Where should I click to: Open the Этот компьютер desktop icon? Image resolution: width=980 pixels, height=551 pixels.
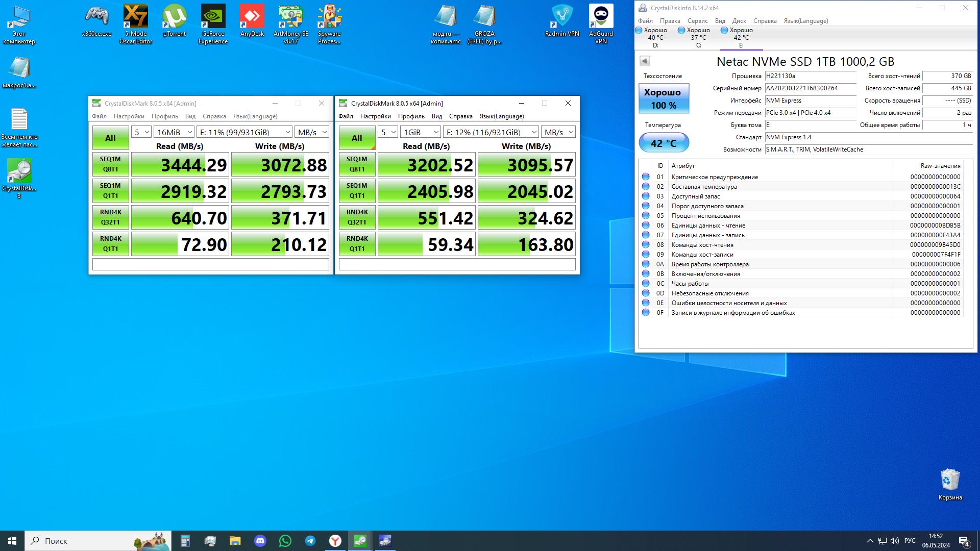coord(19,24)
